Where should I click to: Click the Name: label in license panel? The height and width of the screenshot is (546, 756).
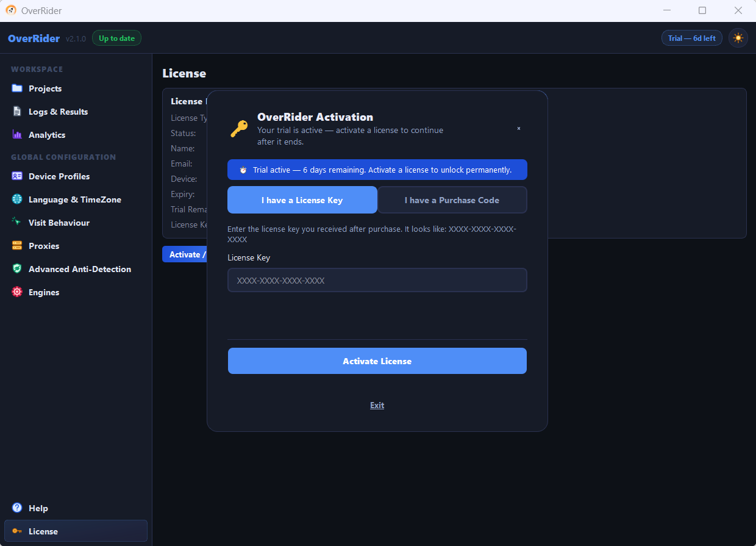(183, 148)
